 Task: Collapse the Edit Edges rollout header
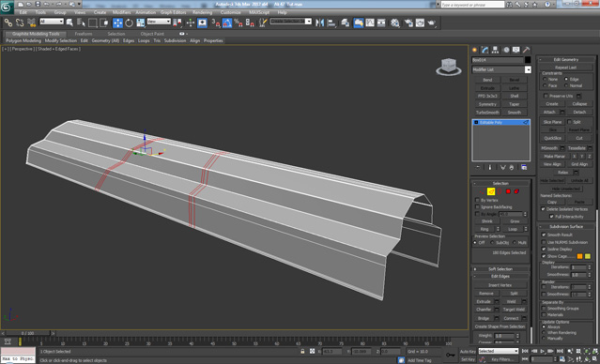click(500, 276)
